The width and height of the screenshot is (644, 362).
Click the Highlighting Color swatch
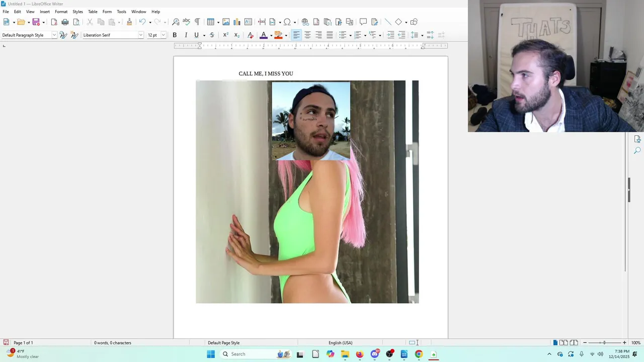[x=278, y=35]
